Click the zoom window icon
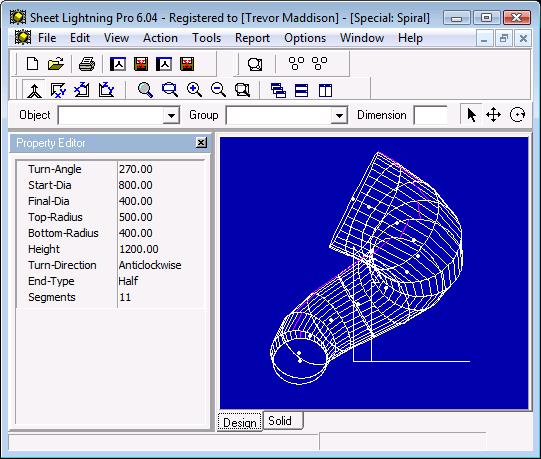The width and height of the screenshot is (541, 459). (x=170, y=90)
